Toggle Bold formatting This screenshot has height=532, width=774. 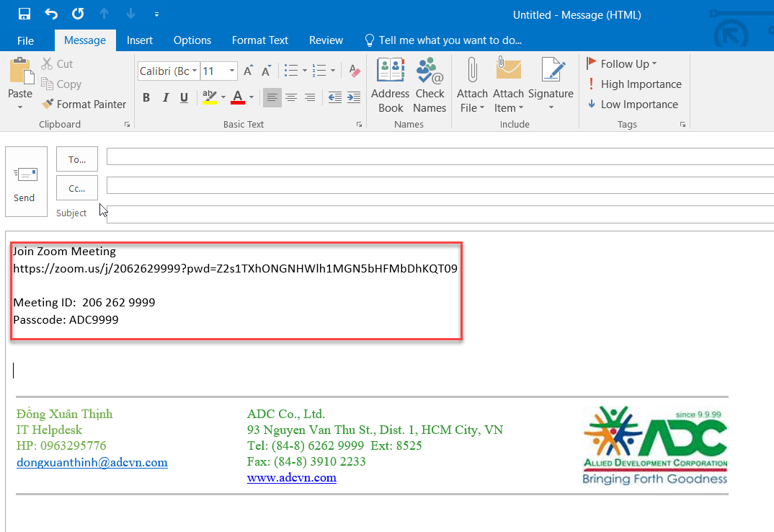pyautogui.click(x=146, y=97)
